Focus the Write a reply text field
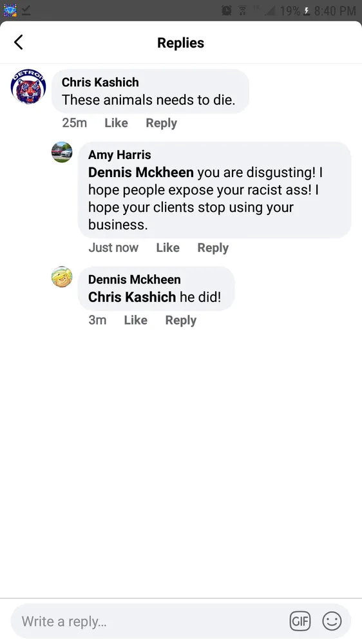Image resolution: width=362 pixels, height=644 pixels. pos(181,621)
